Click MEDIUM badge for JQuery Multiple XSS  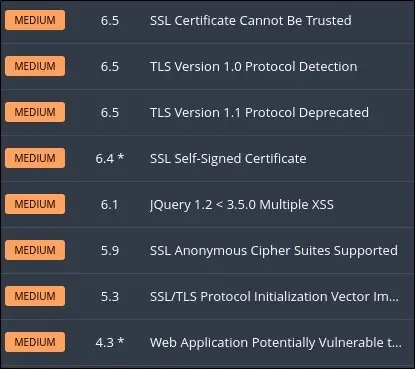(35, 204)
